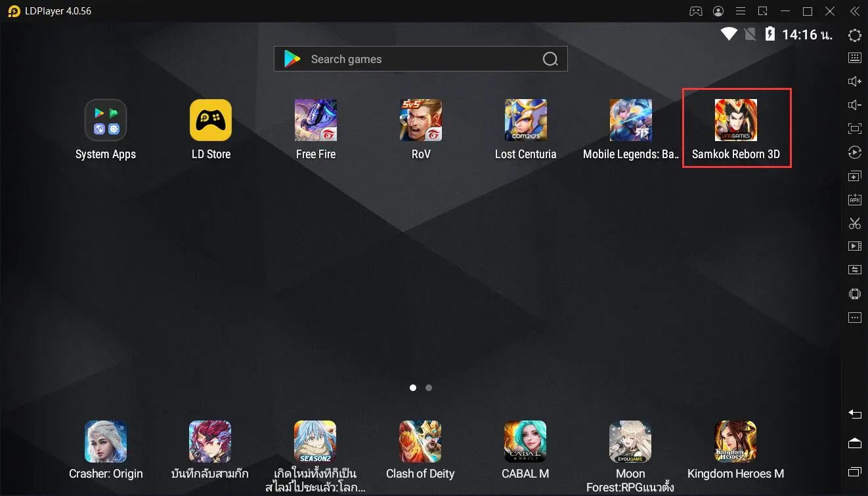Open the more tools (three dots) icon
Viewport: 868px width, 496px height.
coord(854,318)
